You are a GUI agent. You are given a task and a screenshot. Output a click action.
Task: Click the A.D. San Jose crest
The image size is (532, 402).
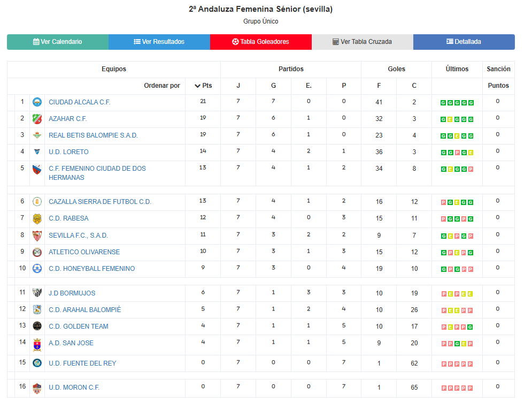37,345
